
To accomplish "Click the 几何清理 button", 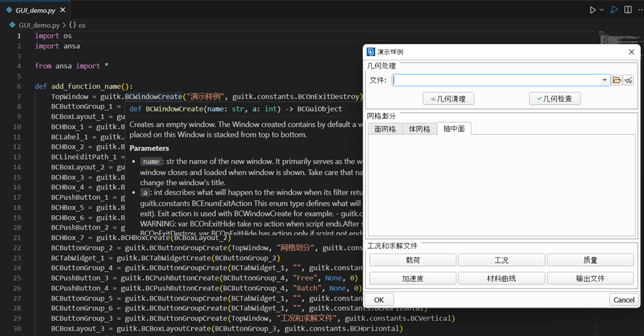I will click(448, 99).
